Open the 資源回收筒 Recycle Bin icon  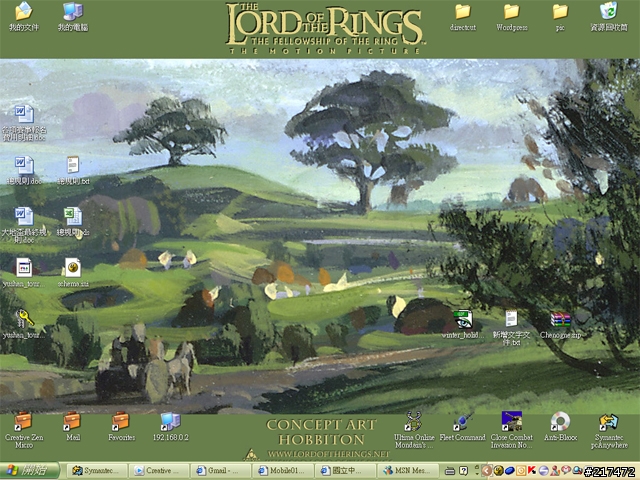coord(609,16)
